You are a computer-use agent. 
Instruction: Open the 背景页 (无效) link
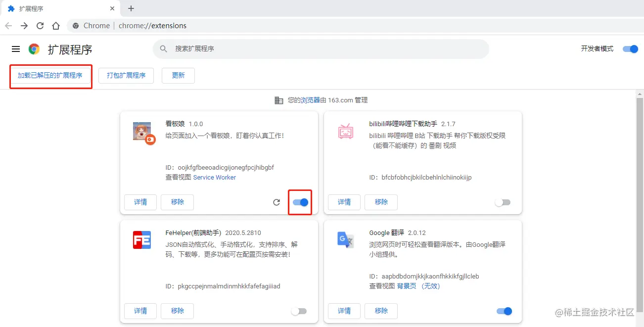pyautogui.click(x=418, y=286)
